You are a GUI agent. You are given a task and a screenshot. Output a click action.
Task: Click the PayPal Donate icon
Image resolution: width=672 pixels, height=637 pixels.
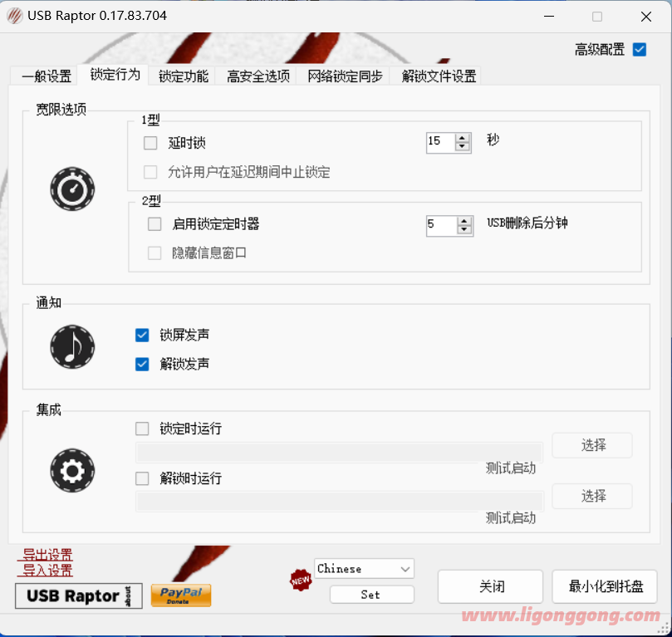pyautogui.click(x=181, y=595)
